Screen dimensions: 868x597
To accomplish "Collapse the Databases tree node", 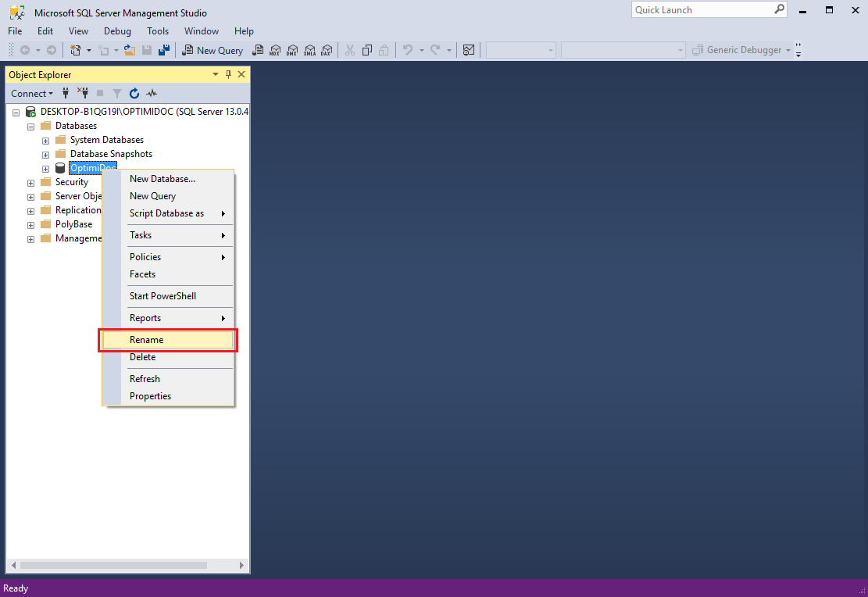I will [30, 127].
